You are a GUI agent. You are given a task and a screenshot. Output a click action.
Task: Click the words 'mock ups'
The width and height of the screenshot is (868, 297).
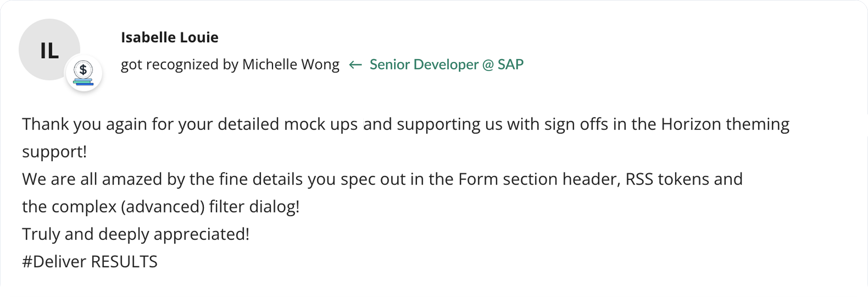[x=321, y=125]
